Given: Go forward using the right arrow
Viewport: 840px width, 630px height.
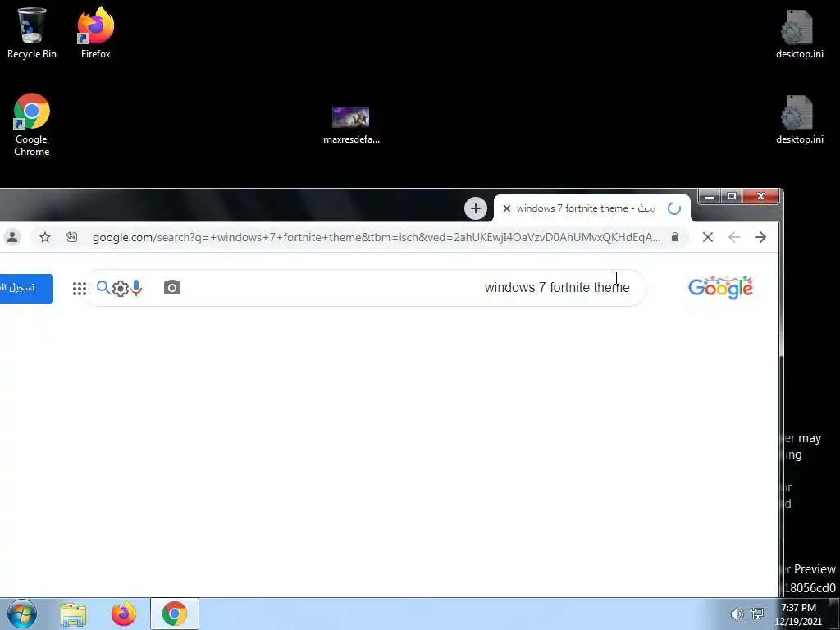Looking at the screenshot, I should 760,237.
